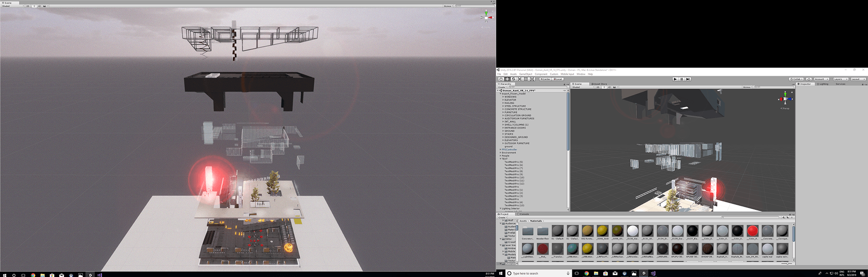Select the Scale tool in Unity toolbar
Viewport: 868px width, 277px height.
point(519,79)
